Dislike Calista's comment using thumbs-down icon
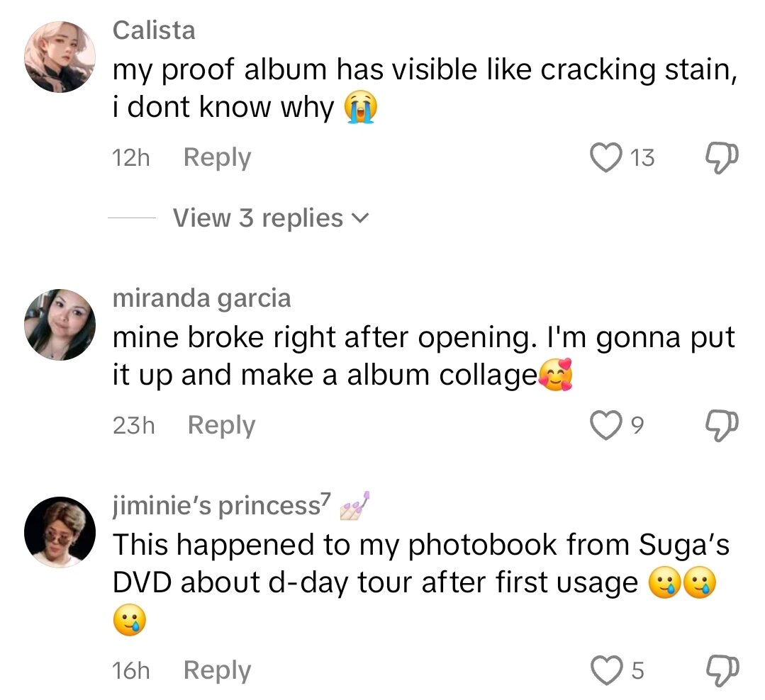This screenshot has width=765, height=700. tap(720, 157)
